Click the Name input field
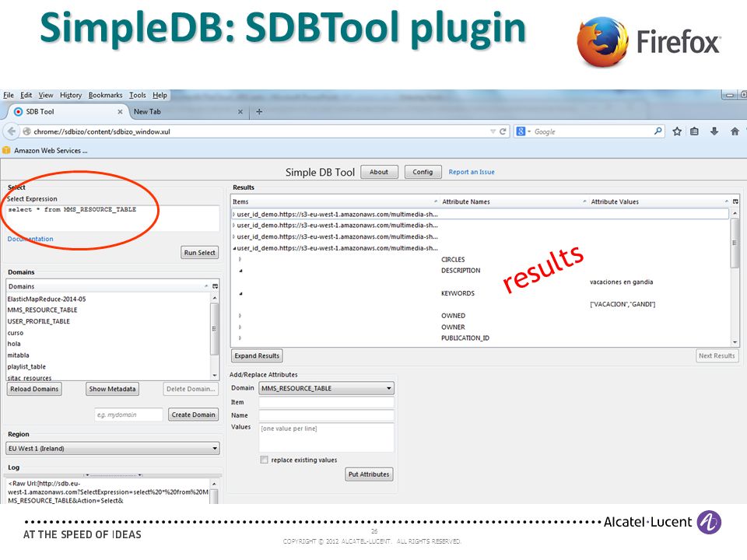 coord(326,415)
